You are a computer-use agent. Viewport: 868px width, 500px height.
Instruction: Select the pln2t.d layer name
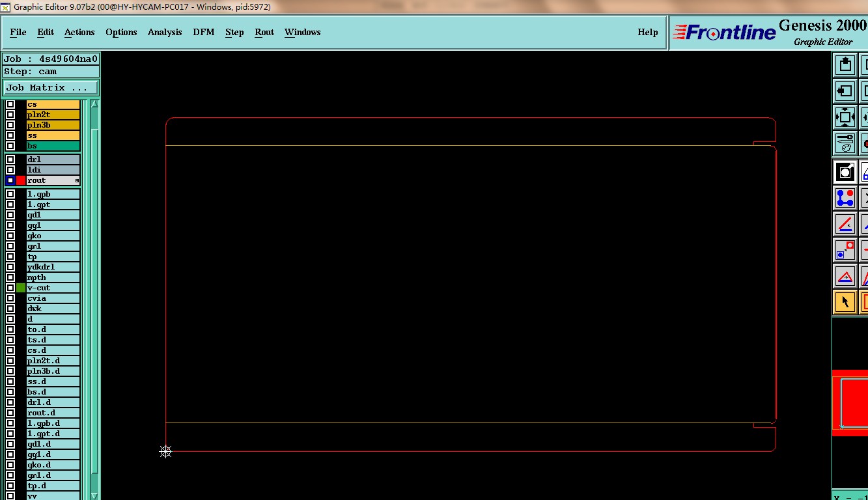[53, 361]
